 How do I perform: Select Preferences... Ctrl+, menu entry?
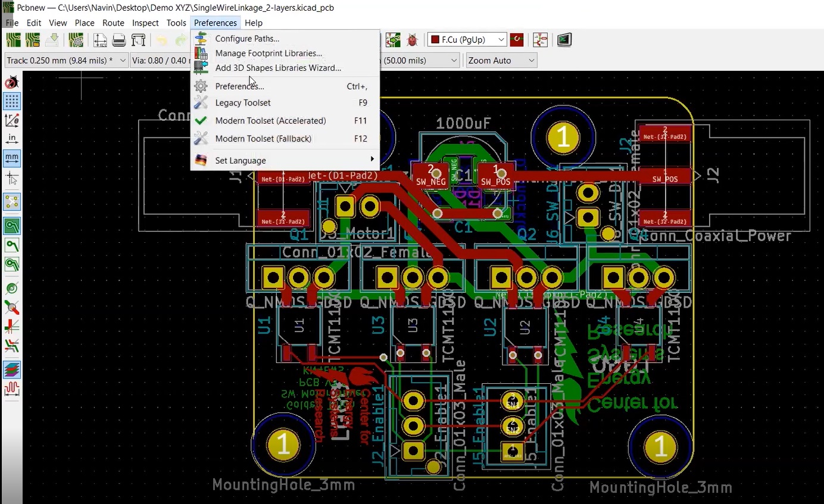(x=285, y=86)
